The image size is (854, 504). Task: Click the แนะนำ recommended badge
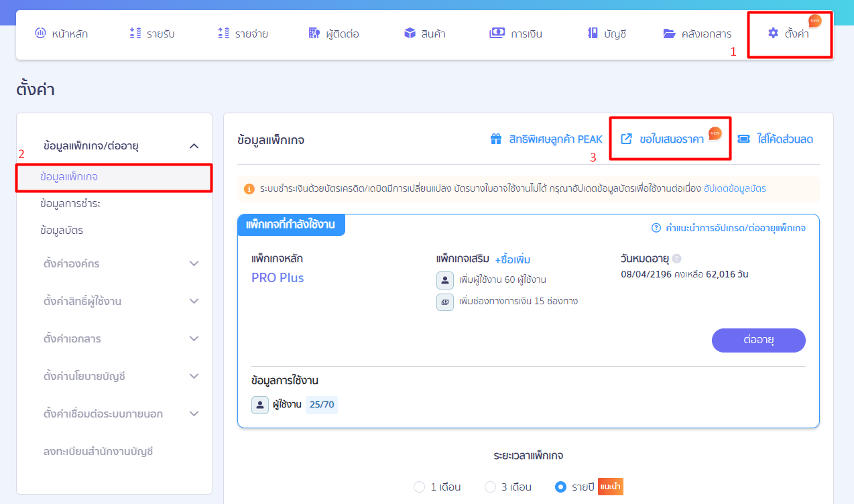pos(611,487)
